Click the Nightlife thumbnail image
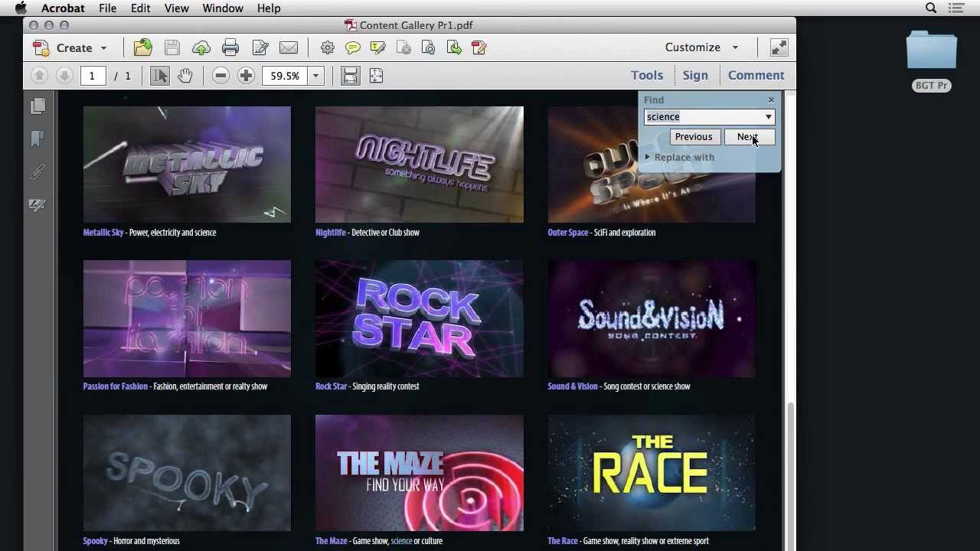The width and height of the screenshot is (980, 551). pos(420,165)
